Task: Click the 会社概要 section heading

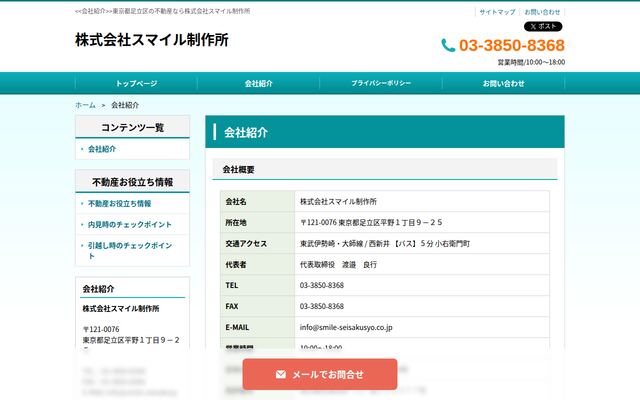Action: click(x=238, y=169)
